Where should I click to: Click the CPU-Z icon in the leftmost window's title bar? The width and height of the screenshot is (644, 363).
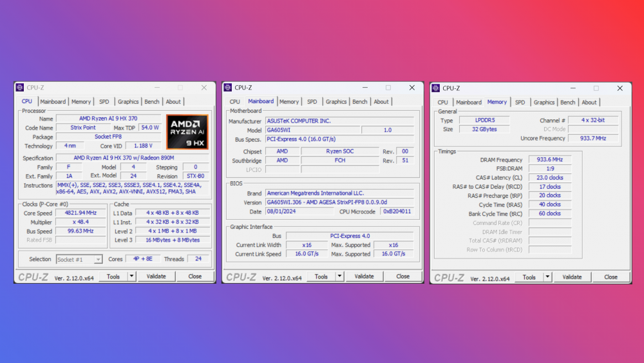pyautogui.click(x=20, y=88)
